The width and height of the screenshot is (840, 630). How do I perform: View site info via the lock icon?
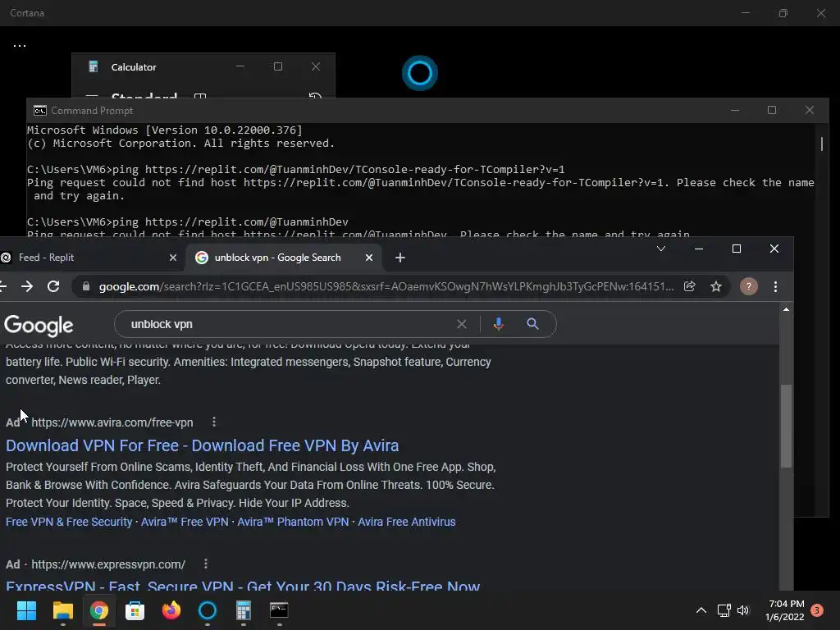85,286
